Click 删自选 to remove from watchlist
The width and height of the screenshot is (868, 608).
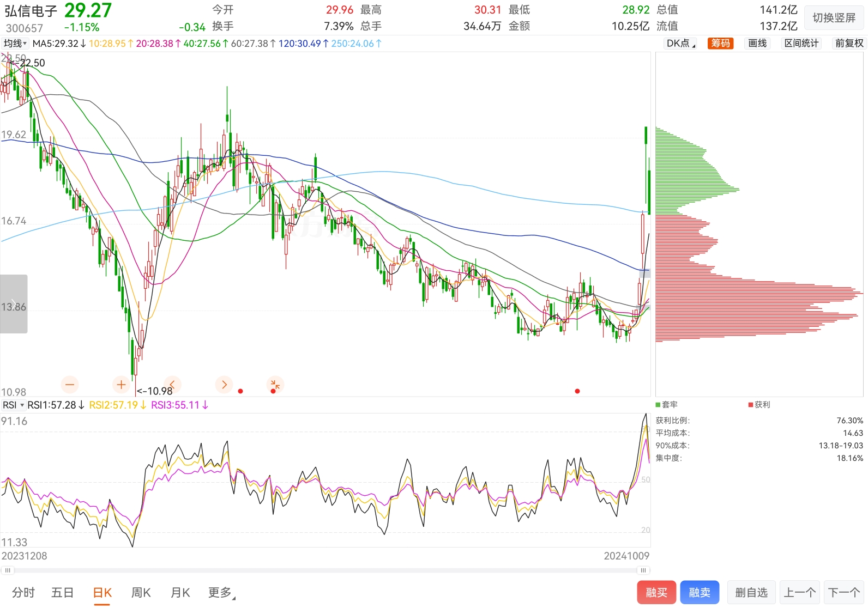click(x=751, y=593)
